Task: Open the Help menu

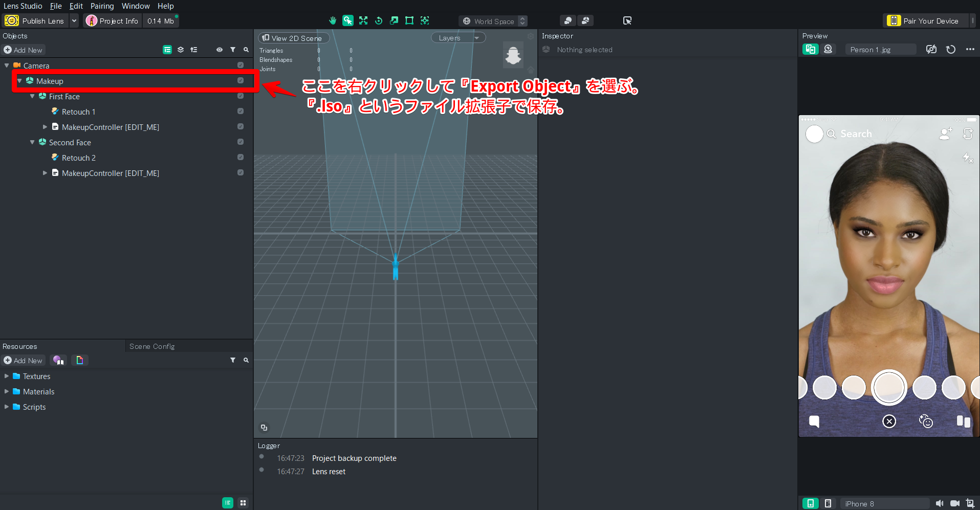Action: coord(166,6)
